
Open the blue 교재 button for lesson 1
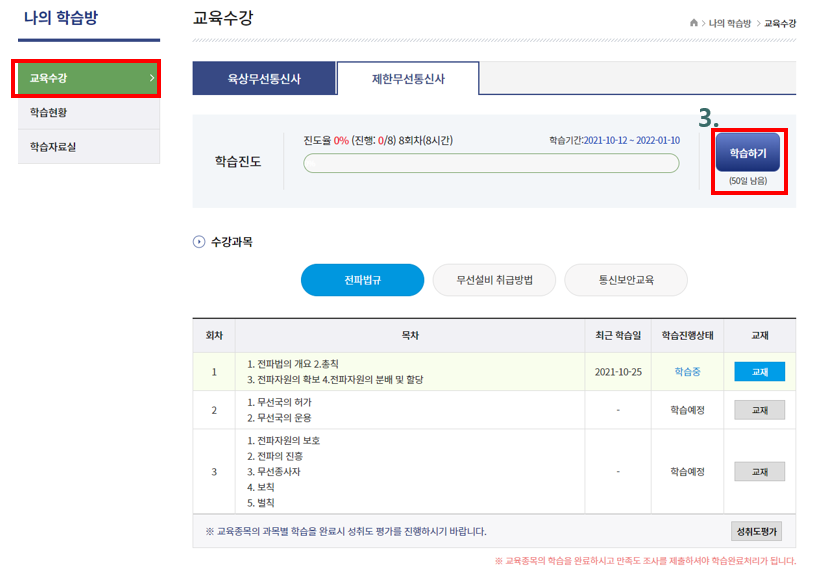(x=759, y=371)
